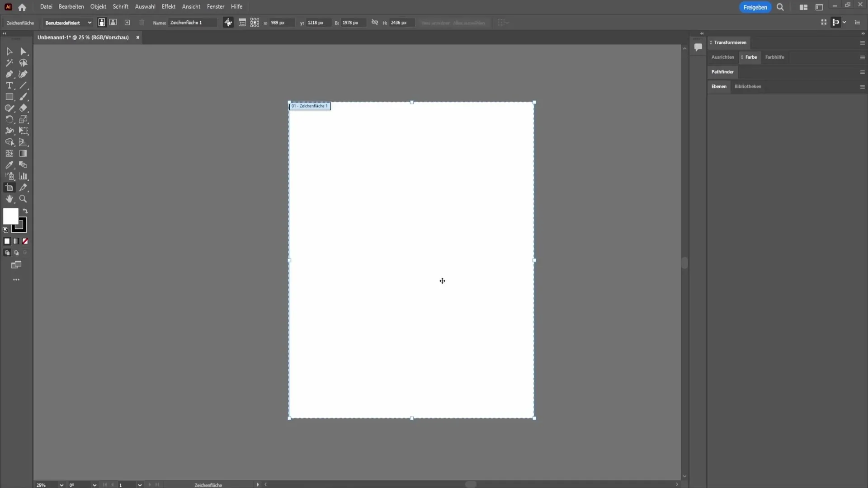Select the Curvature tool
Image resolution: width=868 pixels, height=488 pixels.
click(x=24, y=74)
